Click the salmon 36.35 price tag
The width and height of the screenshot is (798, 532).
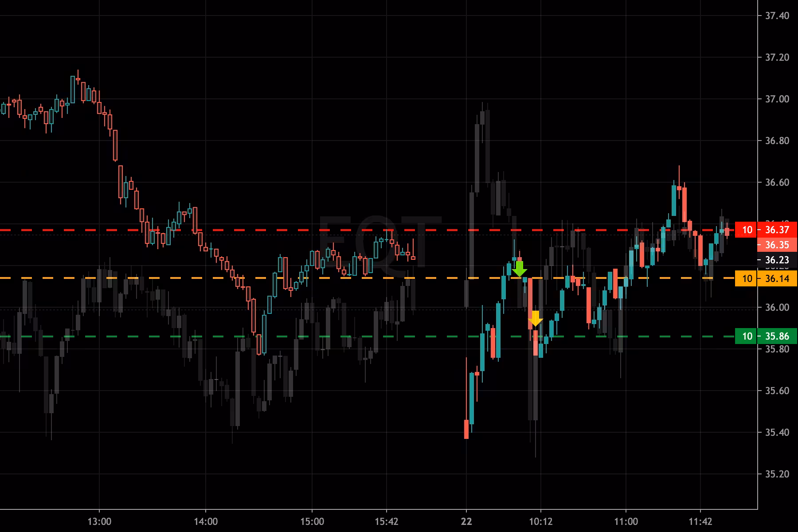(777, 245)
